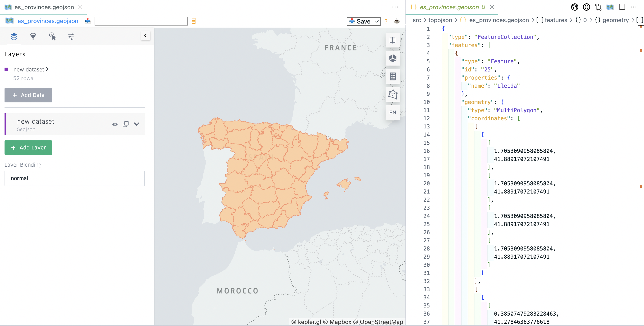This screenshot has height=326, width=644.
Task: Open the Base map settings tab
Action: pyautogui.click(x=71, y=37)
